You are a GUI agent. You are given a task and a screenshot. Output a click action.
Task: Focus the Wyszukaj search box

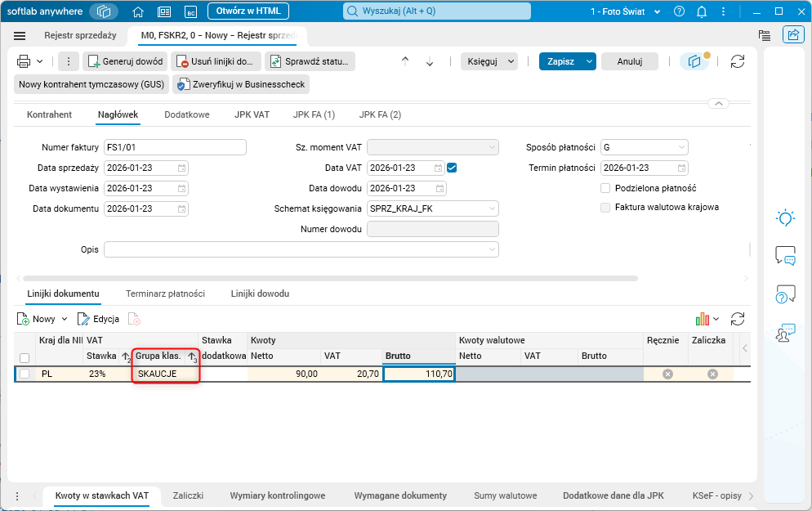coord(436,11)
